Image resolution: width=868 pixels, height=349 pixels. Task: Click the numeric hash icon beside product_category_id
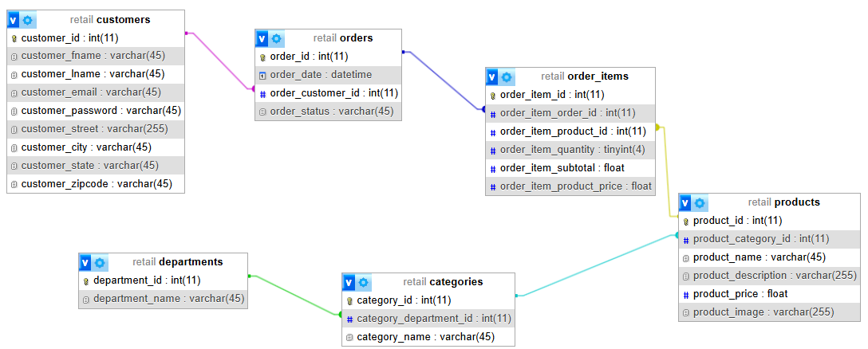pyautogui.click(x=686, y=240)
